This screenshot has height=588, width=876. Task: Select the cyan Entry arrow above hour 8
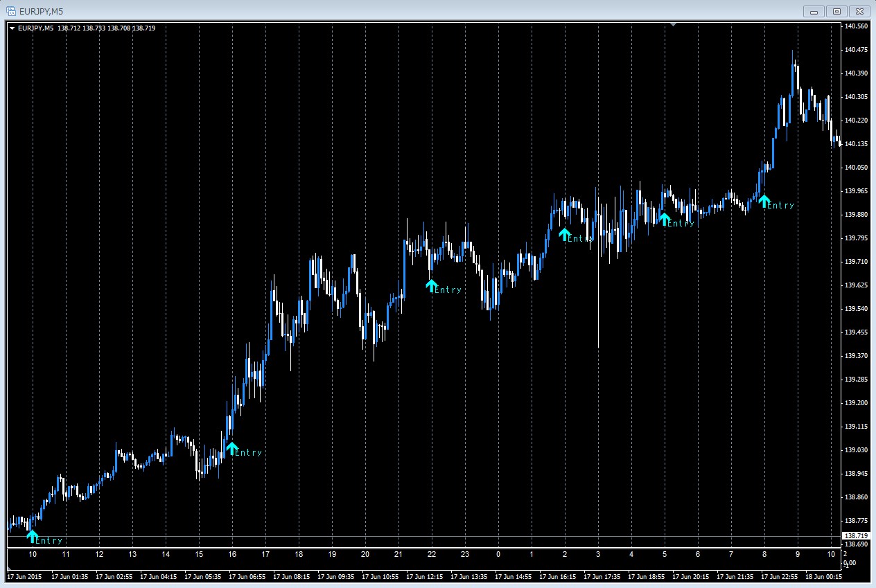[764, 201]
